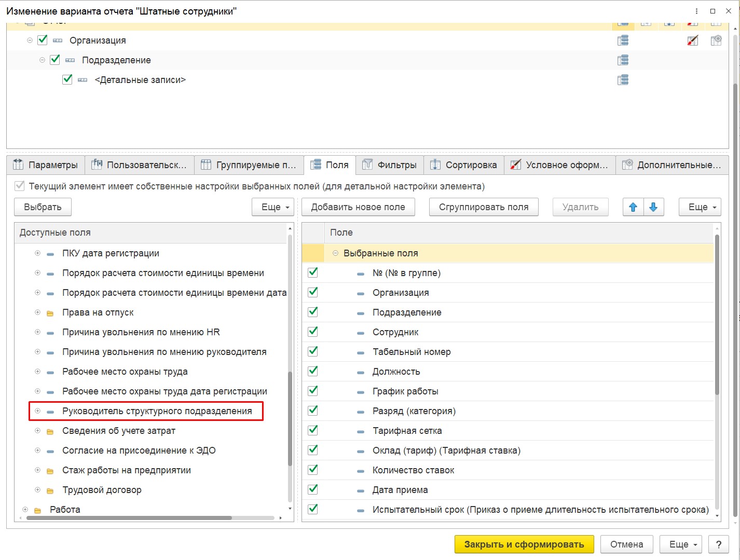Open the help question mark button
This screenshot has width=740, height=560.
[718, 544]
